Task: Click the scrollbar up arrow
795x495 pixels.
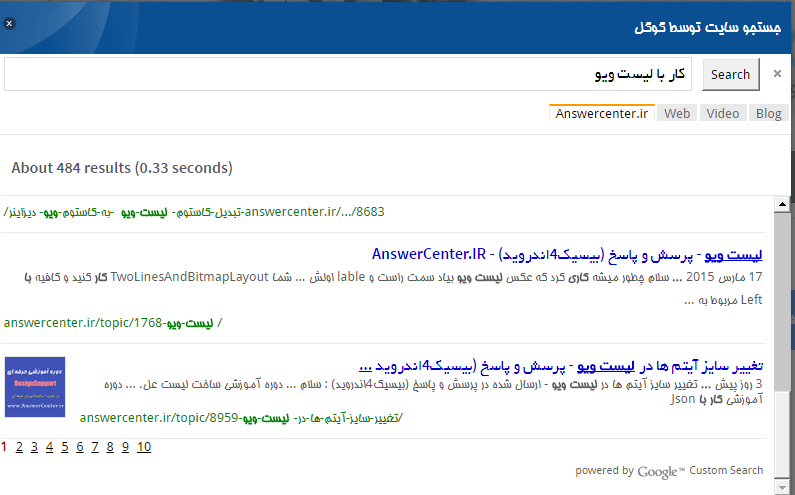Action: point(782,204)
